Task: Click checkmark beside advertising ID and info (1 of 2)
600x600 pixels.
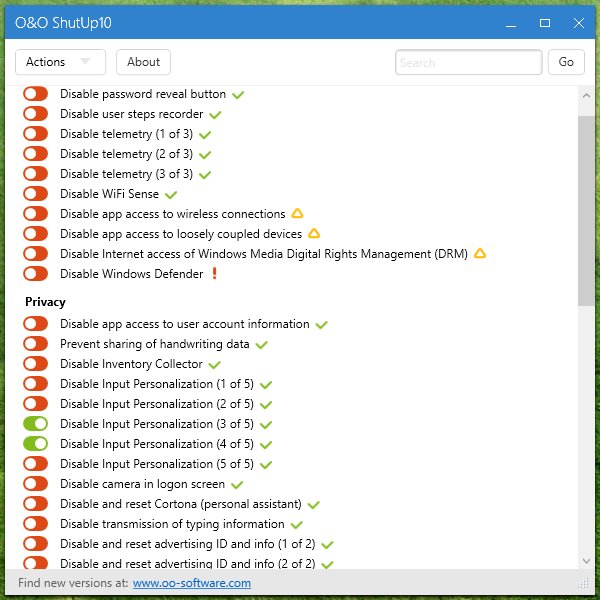Action: [x=328, y=545]
